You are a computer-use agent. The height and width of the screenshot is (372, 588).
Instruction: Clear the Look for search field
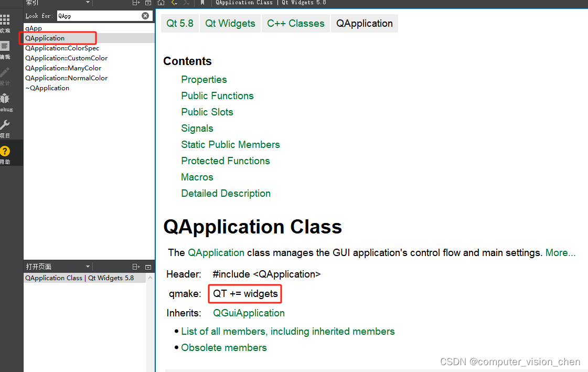(145, 16)
